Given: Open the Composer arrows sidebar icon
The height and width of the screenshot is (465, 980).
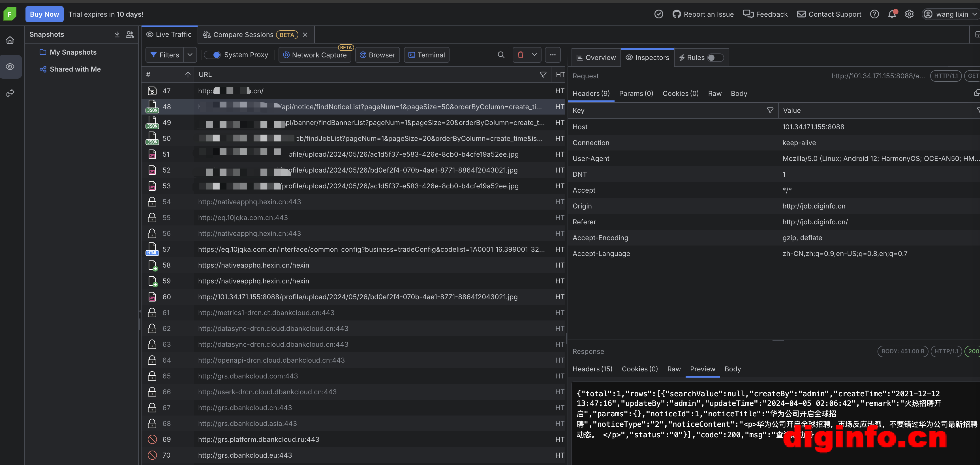Looking at the screenshot, I should coord(10,93).
